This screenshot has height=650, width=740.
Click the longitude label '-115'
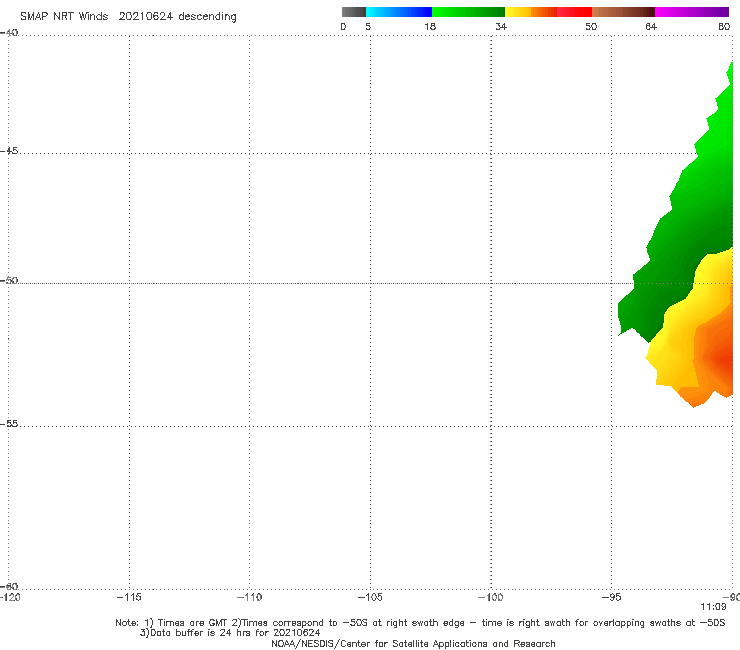[x=129, y=598]
